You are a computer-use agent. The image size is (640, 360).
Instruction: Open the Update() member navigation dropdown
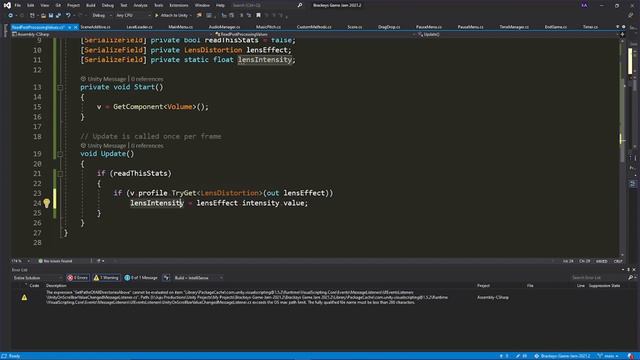517,35
